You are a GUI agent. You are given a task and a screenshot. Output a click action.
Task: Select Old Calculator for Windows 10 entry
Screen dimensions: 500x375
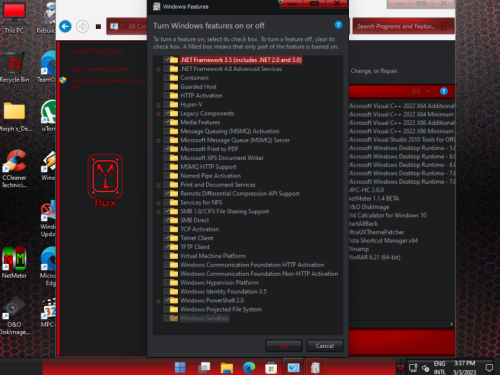[388, 215]
